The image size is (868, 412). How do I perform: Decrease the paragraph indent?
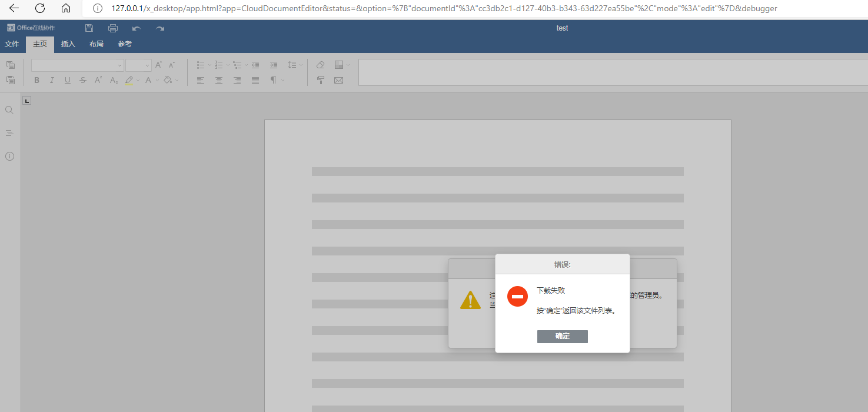255,65
